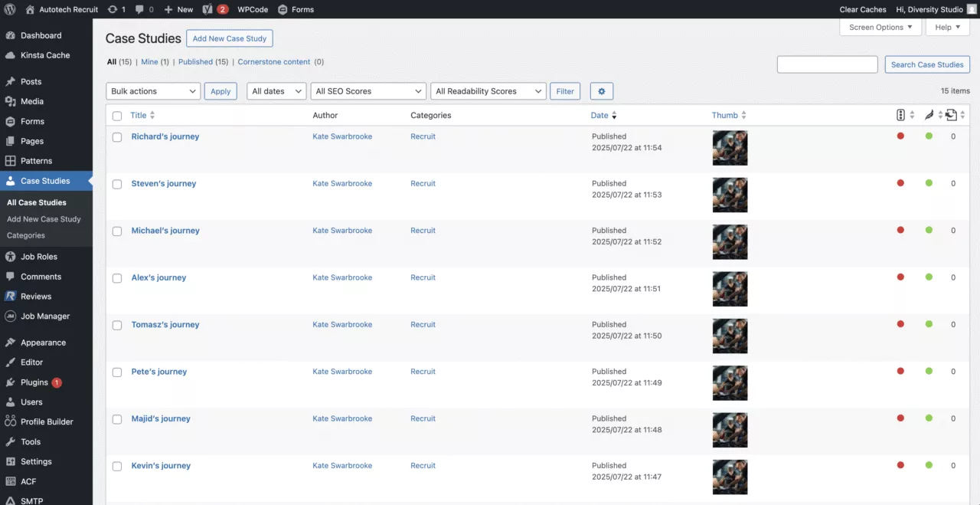Open the Yoast SEO admin bar icon

pos(207,9)
